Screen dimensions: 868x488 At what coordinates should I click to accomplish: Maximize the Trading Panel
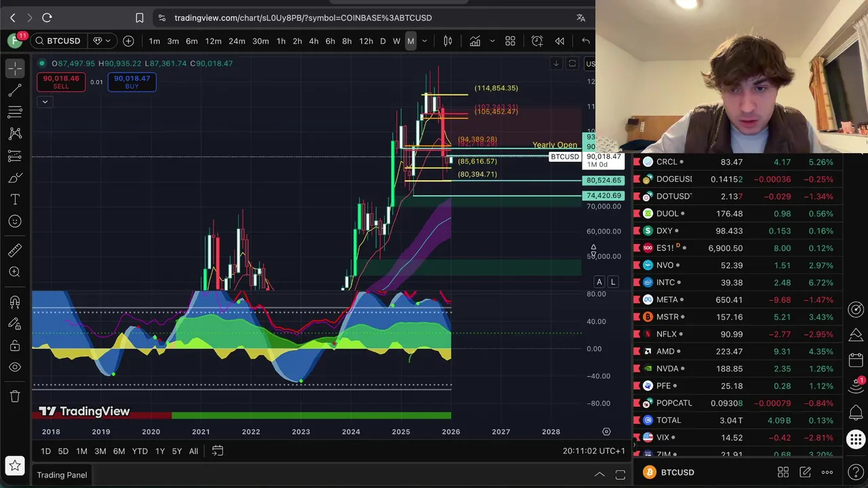[x=620, y=475]
